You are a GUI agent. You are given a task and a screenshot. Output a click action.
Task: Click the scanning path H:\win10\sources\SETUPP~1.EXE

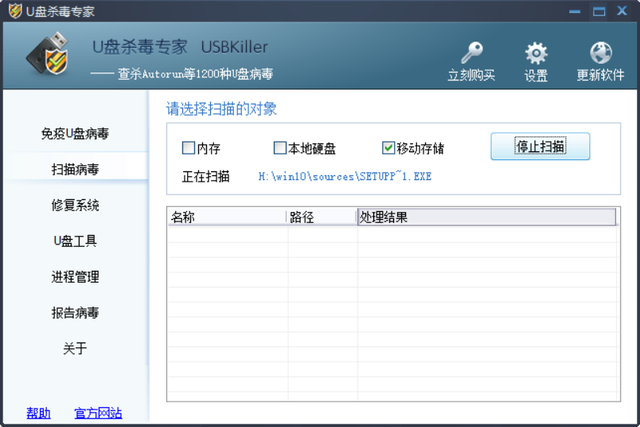coord(345,176)
